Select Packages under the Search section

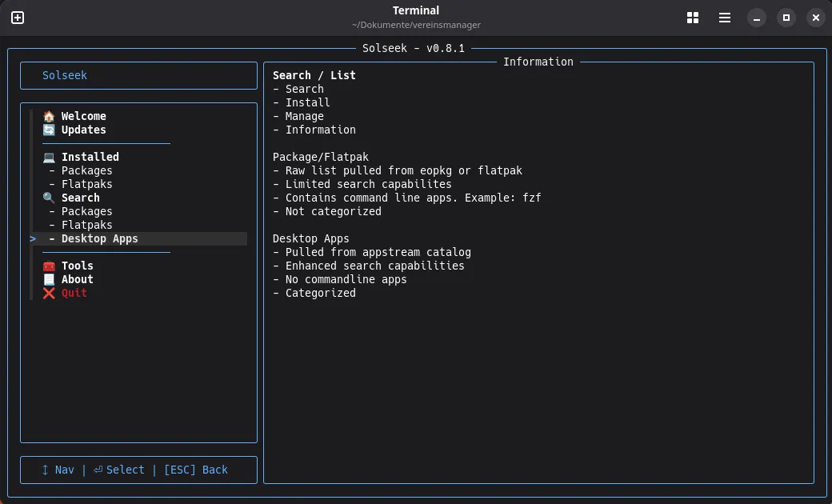[x=86, y=211]
